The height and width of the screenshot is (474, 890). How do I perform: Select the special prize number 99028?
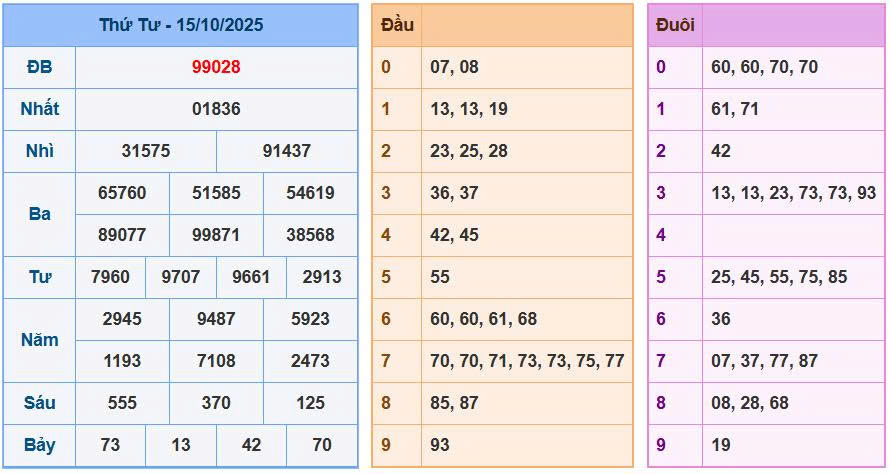[216, 67]
